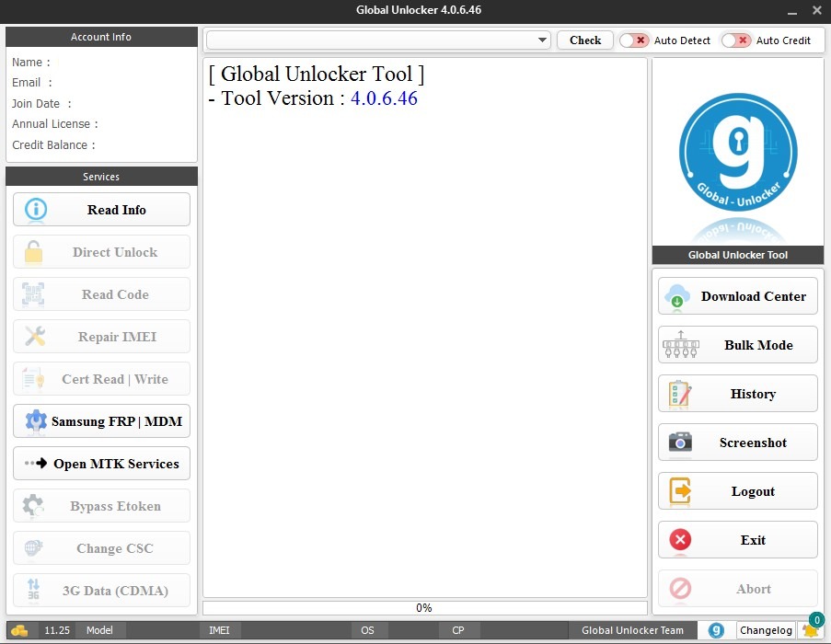The image size is (831, 644).
Task: Click the Download Center cloud icon
Action: [678, 296]
